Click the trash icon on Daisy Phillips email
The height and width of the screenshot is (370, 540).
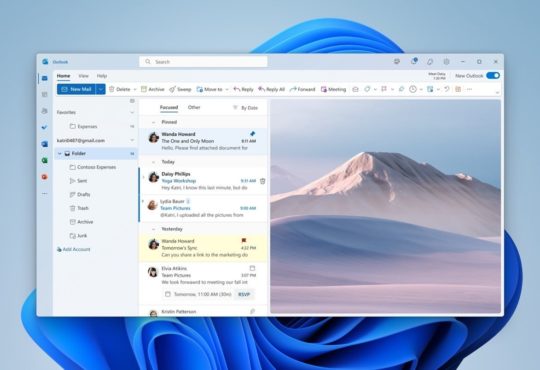[262, 181]
